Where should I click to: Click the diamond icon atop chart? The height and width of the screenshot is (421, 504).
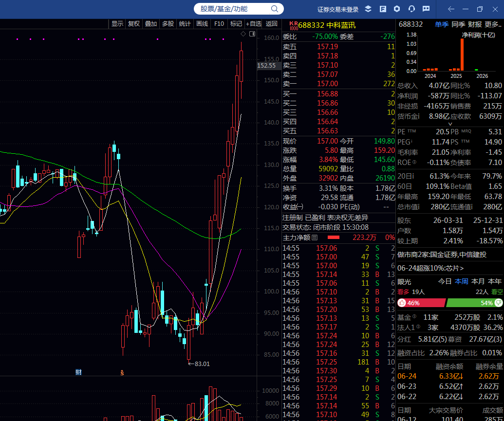pos(243,34)
